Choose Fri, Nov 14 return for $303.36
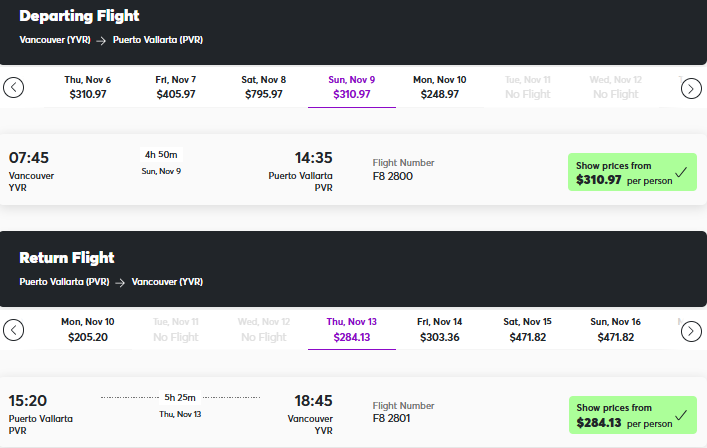The image size is (707, 448). click(x=440, y=329)
